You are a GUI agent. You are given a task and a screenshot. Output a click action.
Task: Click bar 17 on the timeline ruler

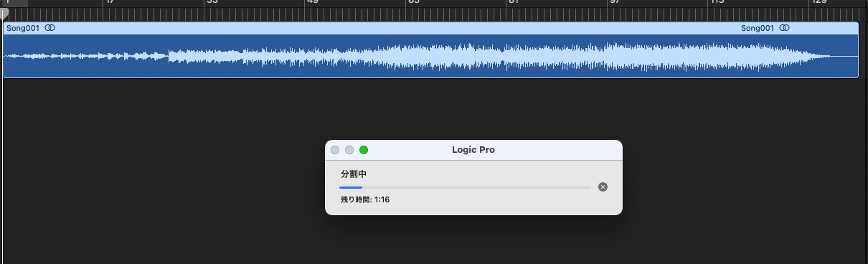point(109,3)
